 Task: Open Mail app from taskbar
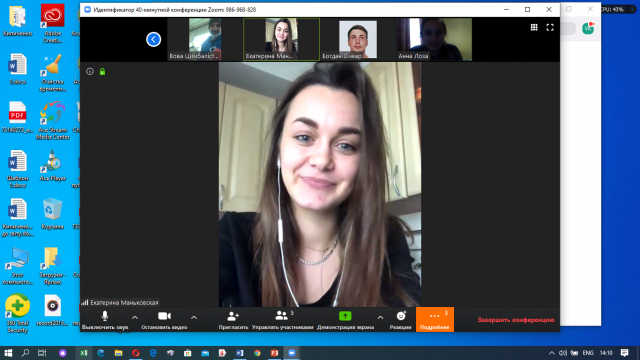(205, 353)
